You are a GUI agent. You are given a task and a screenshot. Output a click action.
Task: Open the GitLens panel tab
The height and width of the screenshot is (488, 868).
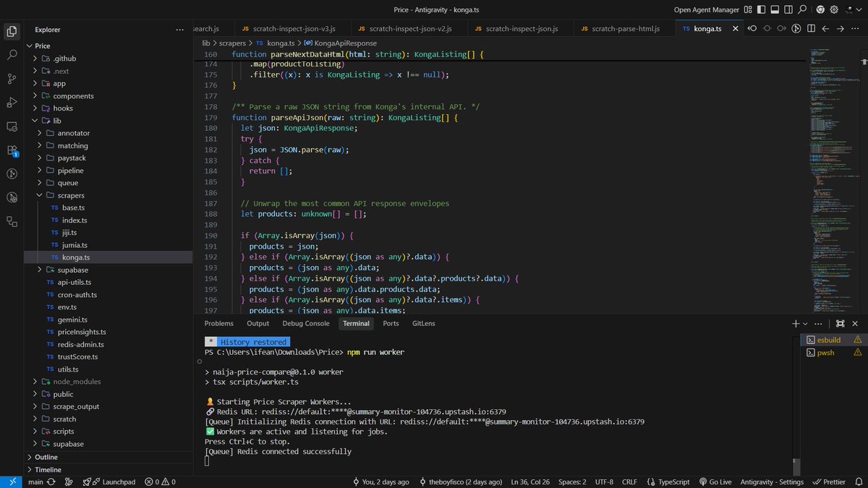point(423,323)
